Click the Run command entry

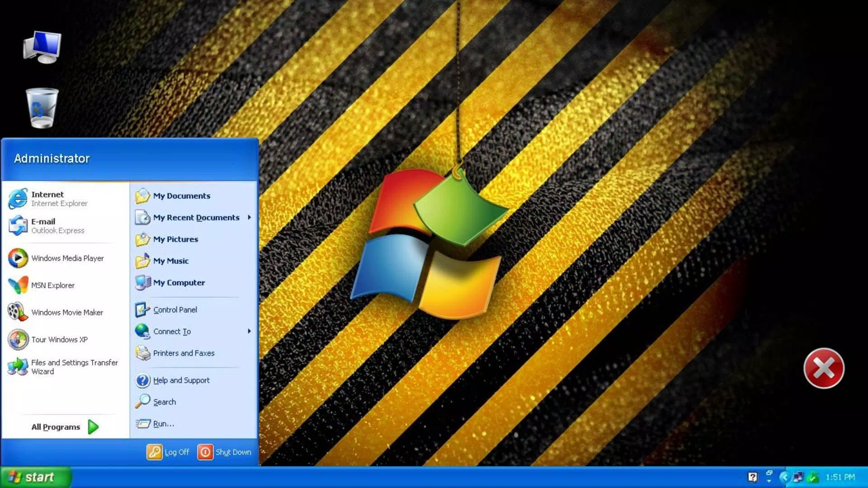pyautogui.click(x=163, y=423)
